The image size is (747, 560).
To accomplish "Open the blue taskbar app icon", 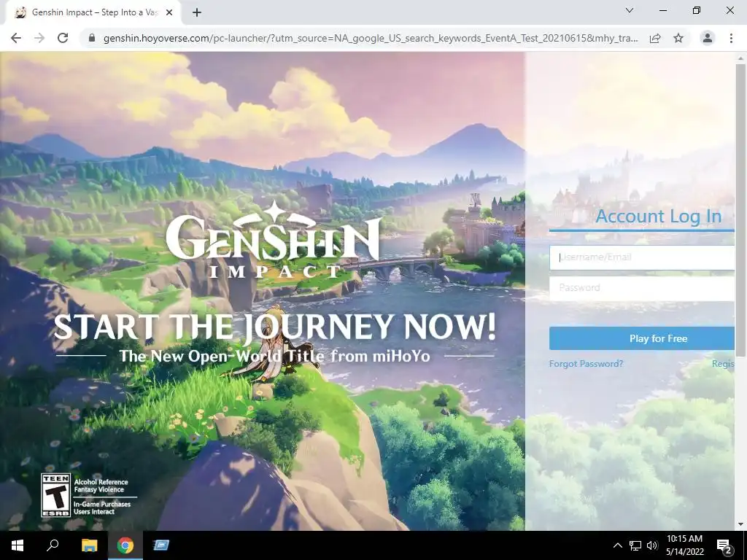I will tap(161, 545).
